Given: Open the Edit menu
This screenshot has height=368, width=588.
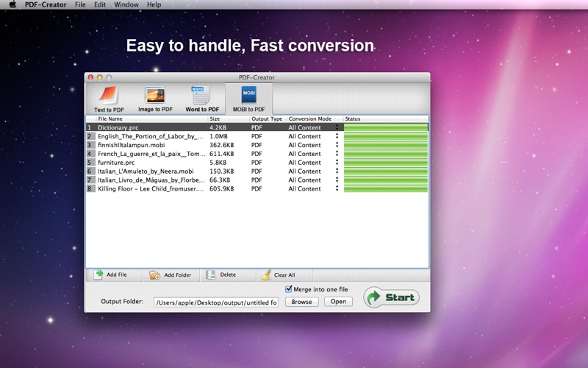Looking at the screenshot, I should coord(100,4).
